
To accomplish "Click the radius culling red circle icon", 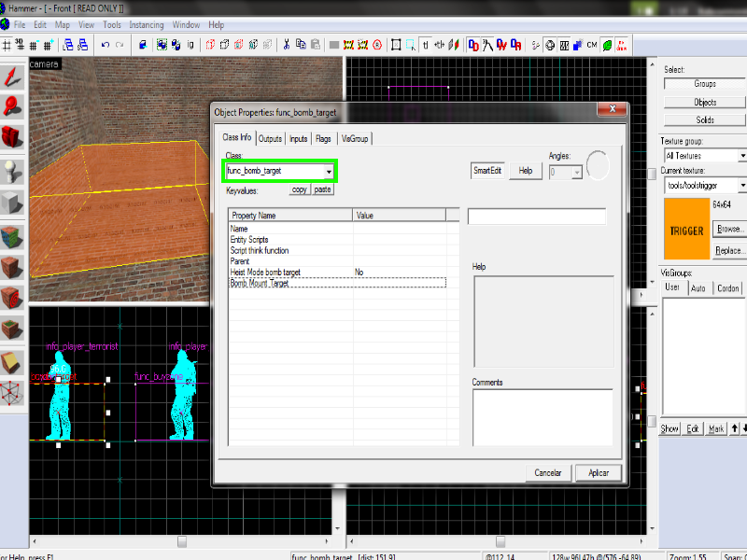I will 377,45.
